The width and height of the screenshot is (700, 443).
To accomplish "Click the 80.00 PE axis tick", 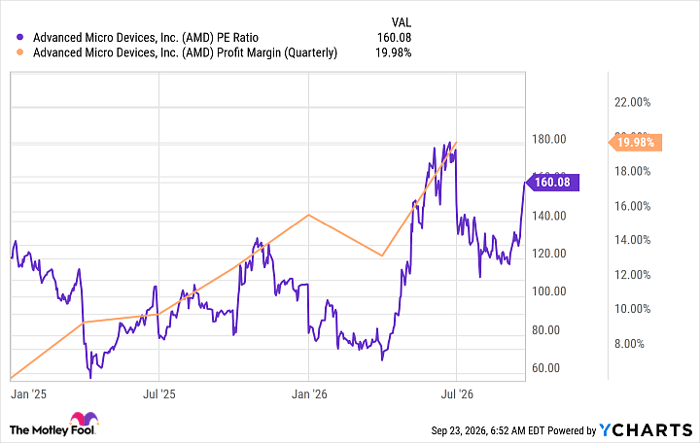I will (546, 330).
